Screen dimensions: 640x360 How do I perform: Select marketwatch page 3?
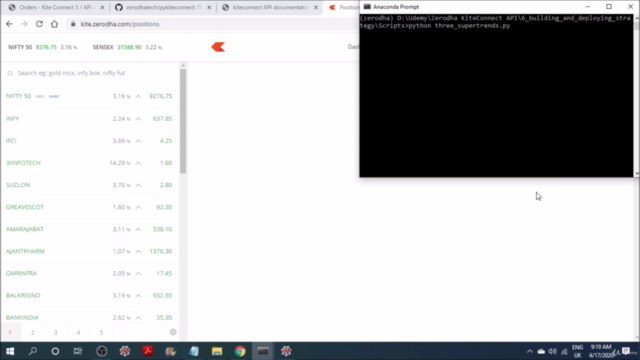(56, 332)
